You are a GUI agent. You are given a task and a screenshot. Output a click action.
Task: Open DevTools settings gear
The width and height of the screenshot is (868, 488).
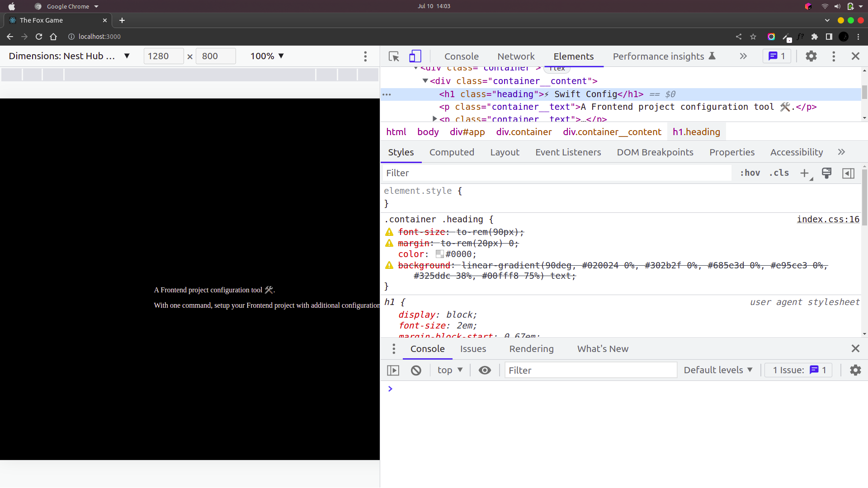(x=811, y=56)
